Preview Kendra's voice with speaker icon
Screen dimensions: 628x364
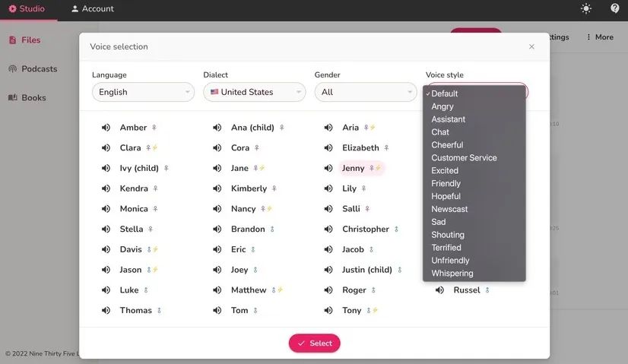(x=106, y=188)
